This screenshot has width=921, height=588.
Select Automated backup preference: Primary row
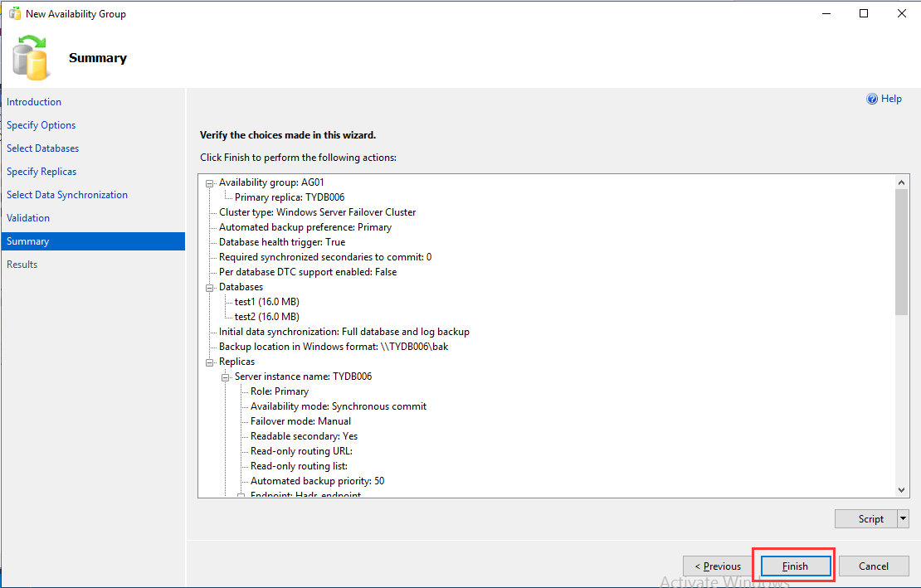coord(305,227)
